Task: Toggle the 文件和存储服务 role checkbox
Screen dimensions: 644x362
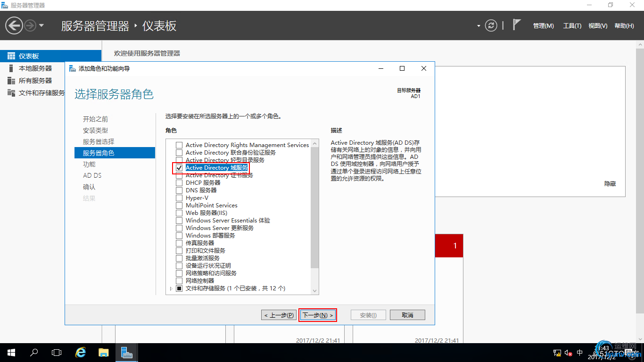Action: pos(179,288)
